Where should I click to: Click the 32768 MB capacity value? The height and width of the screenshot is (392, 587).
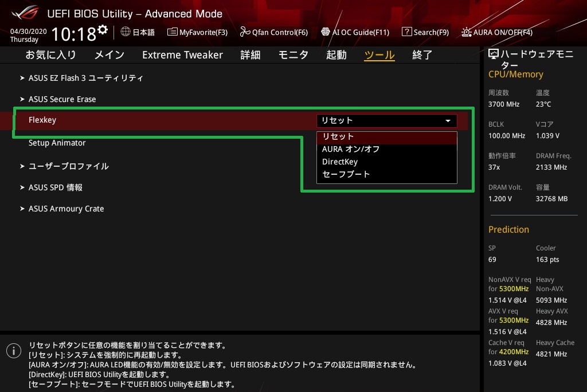551,198
